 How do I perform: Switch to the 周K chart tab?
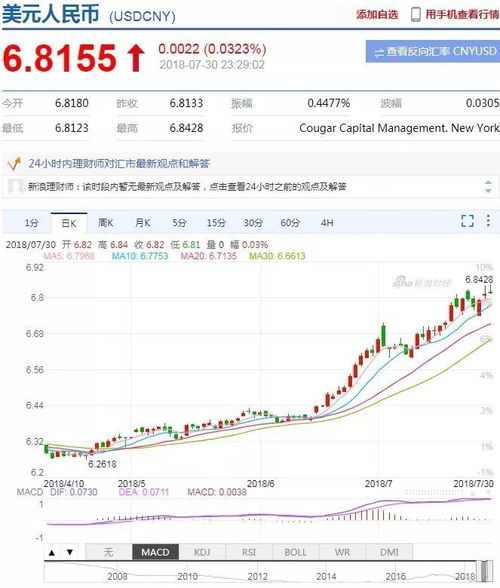coord(106,223)
